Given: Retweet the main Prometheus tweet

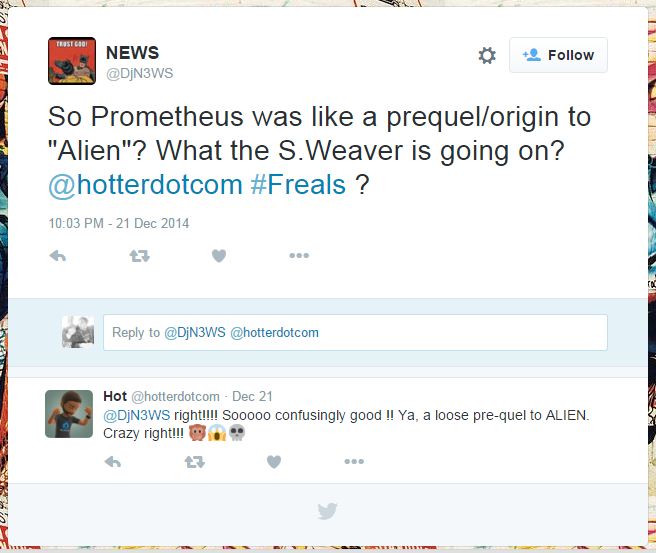Looking at the screenshot, I should tap(139, 256).
